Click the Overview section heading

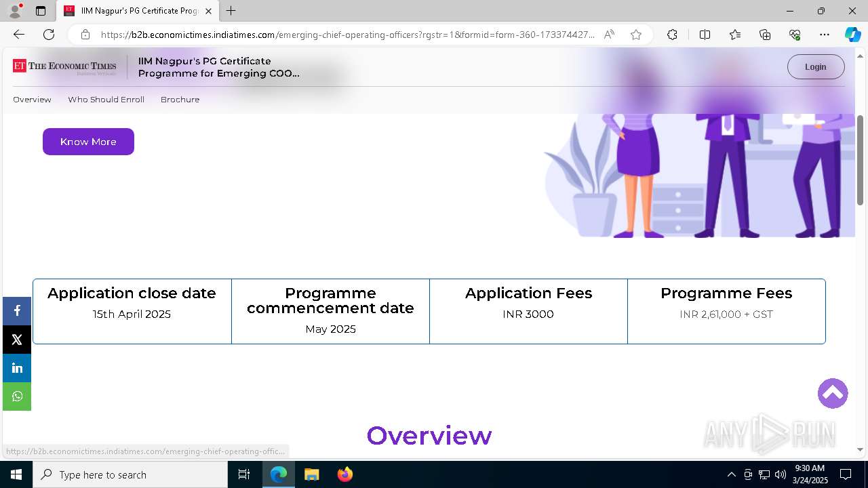pos(429,435)
